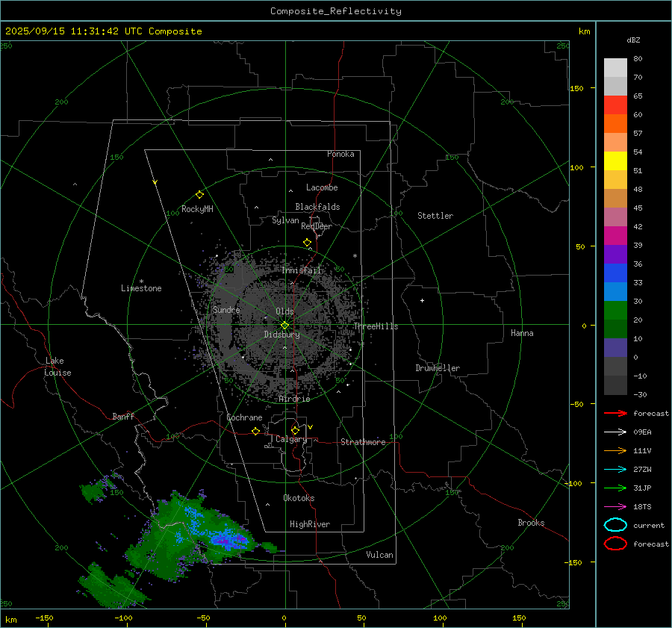Click the Vulcan label
Screen dimensions: 672x628
[x=379, y=555]
